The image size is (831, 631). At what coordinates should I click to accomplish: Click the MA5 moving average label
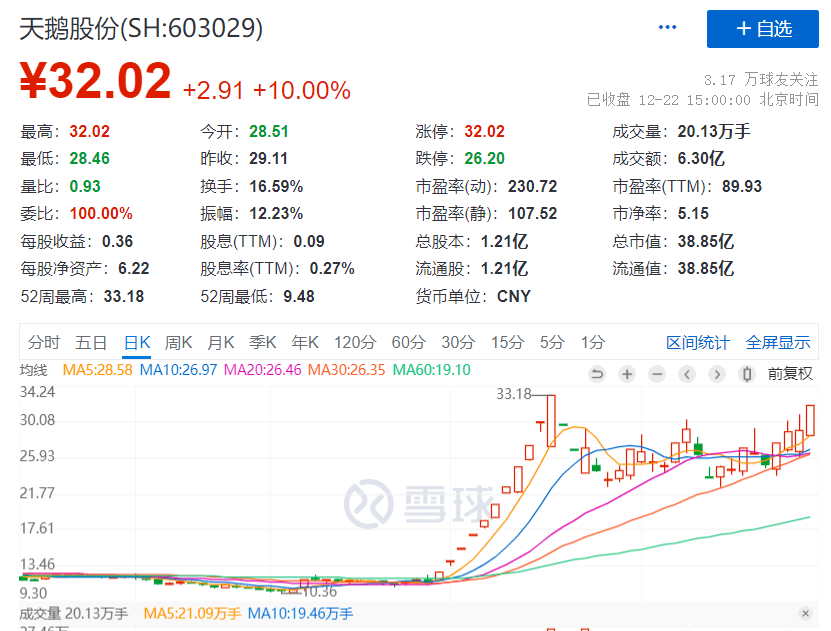[98, 371]
